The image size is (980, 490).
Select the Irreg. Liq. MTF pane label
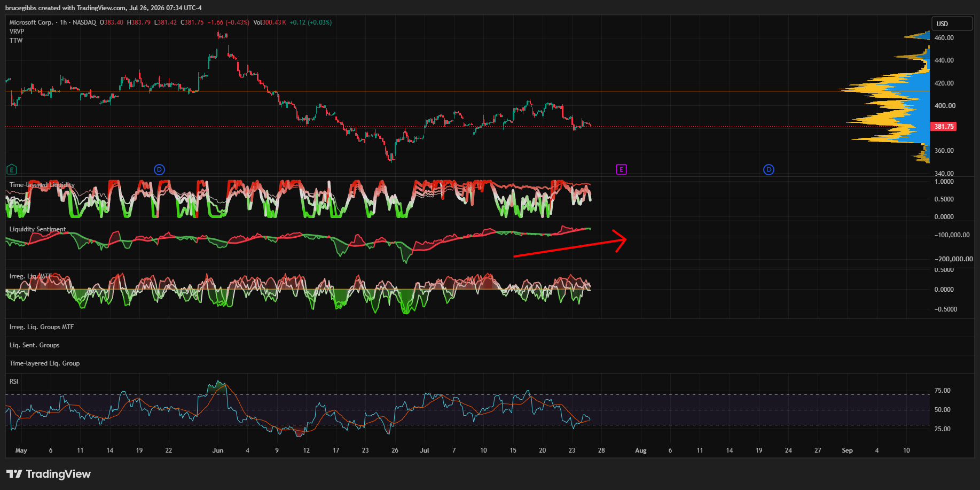pyautogui.click(x=31, y=276)
